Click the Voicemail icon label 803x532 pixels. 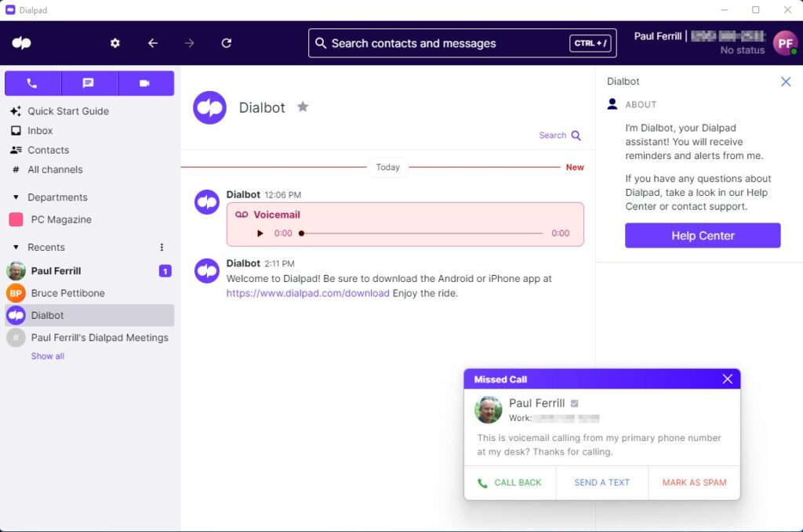[242, 215]
